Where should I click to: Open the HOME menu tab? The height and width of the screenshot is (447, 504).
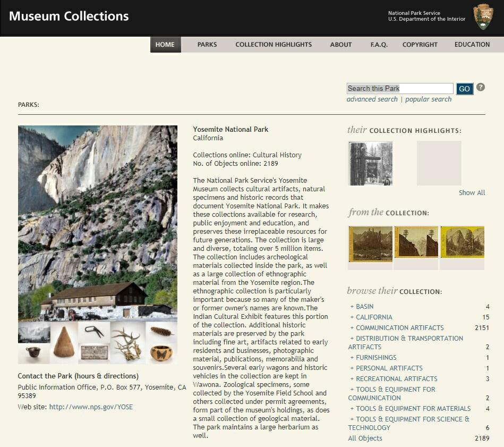pos(165,45)
